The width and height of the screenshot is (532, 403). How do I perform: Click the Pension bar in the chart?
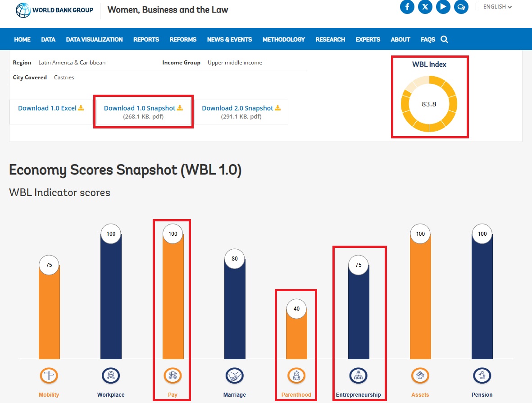coord(482,296)
